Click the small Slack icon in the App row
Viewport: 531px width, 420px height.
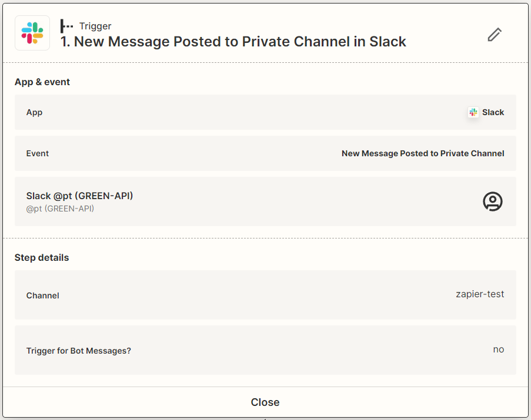coord(473,112)
